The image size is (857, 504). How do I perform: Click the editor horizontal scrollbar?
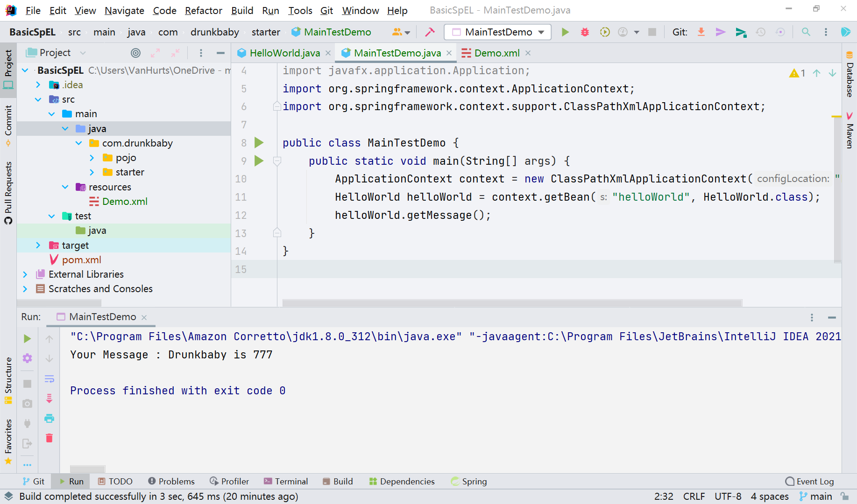[x=512, y=303]
